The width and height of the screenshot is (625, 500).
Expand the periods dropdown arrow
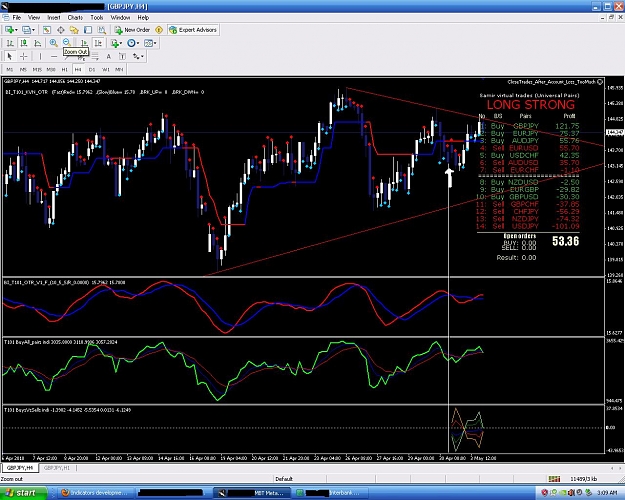(x=138, y=43)
